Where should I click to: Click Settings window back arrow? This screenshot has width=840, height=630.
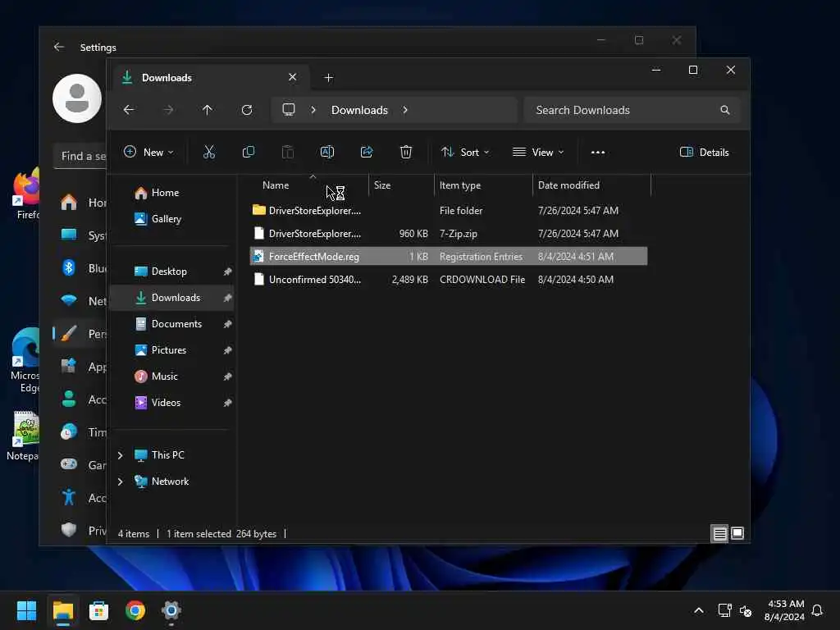[x=59, y=47]
